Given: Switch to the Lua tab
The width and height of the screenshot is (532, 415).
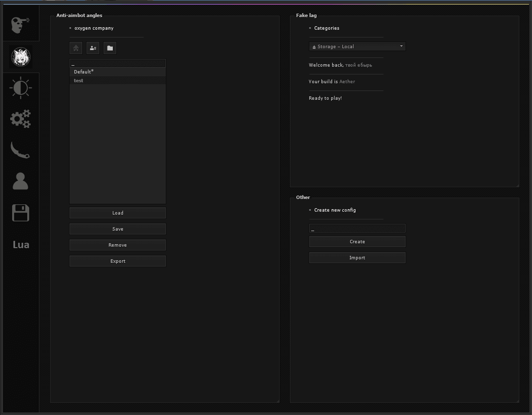Looking at the screenshot, I should pos(21,245).
